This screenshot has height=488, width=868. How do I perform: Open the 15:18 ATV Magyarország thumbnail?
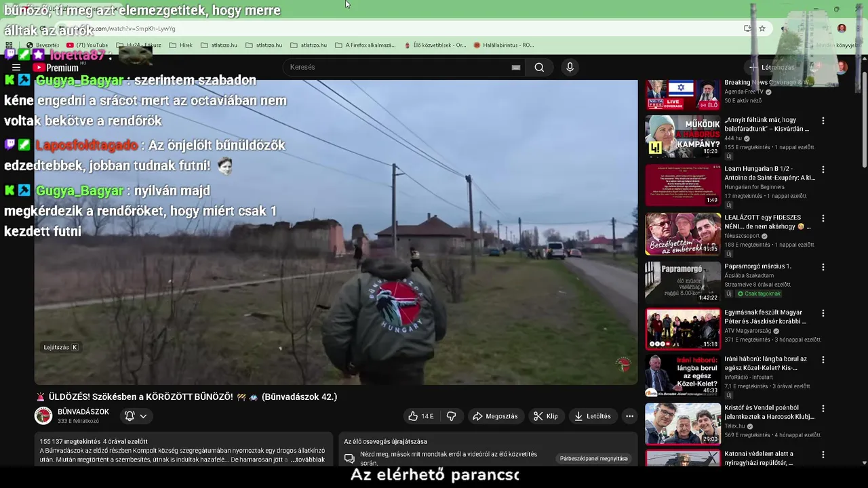point(683,329)
